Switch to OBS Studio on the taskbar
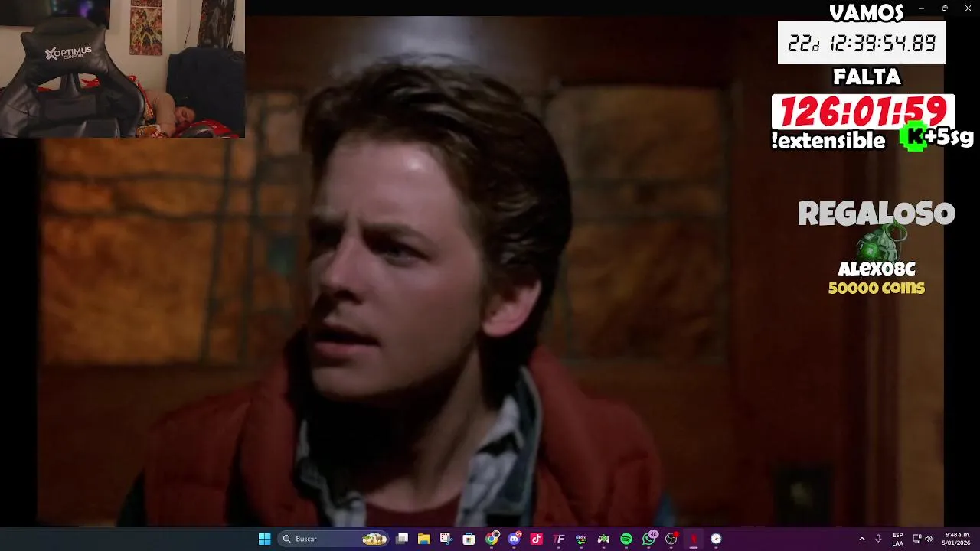Screen dimensions: 980x551 pos(671,539)
